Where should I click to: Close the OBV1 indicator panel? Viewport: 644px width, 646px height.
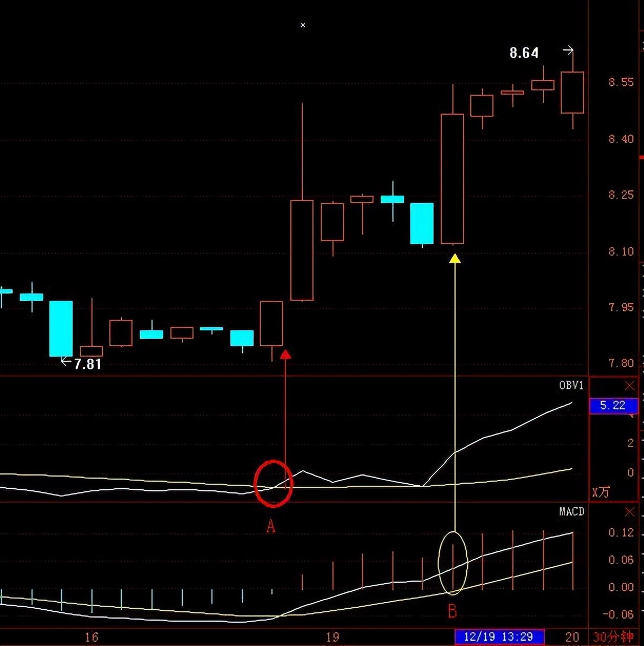click(629, 387)
